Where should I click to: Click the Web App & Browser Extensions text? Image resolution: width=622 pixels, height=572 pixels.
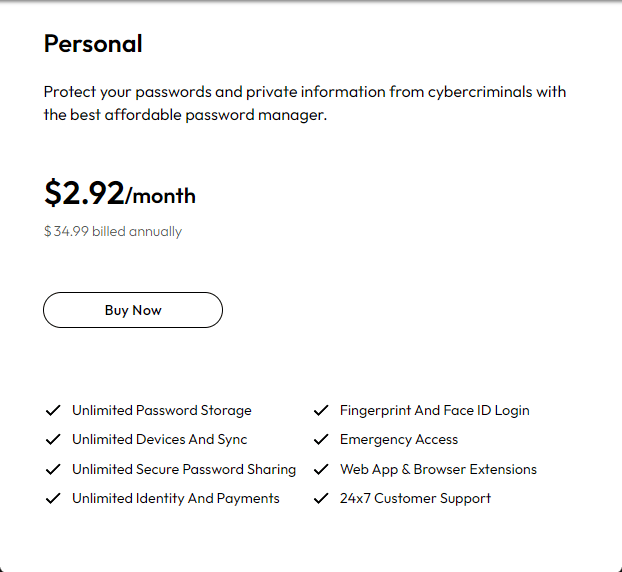click(438, 469)
